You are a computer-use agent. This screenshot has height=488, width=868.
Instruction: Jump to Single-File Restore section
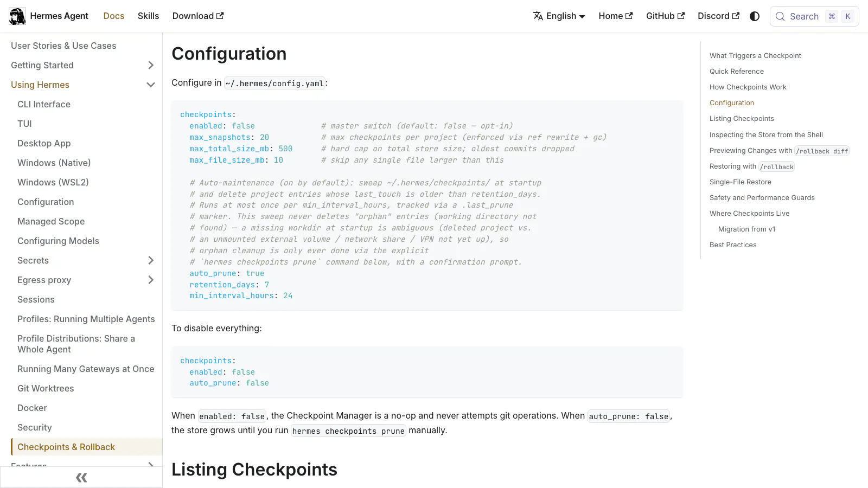tap(741, 182)
